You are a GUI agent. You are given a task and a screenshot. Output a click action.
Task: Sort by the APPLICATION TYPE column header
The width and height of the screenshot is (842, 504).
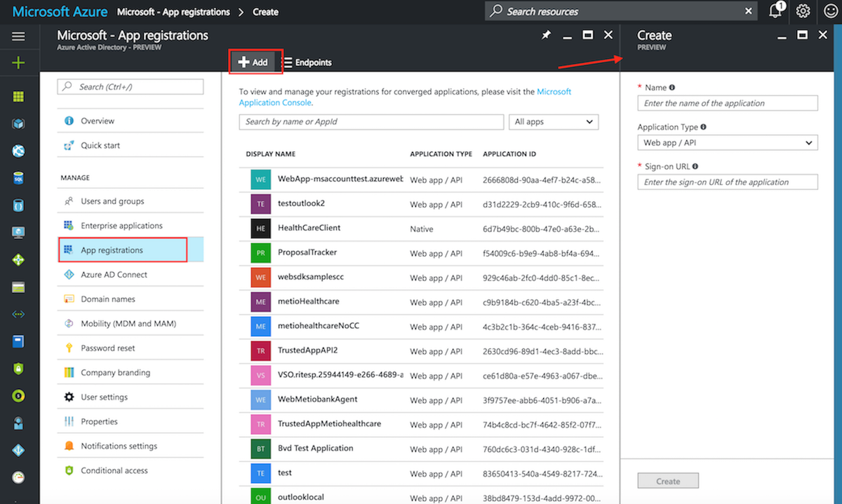(x=441, y=154)
